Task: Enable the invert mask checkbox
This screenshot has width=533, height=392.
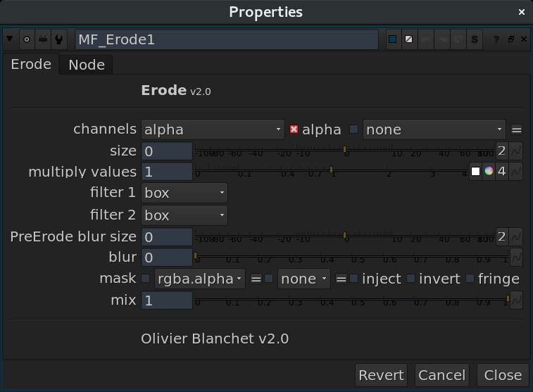Action: tap(410, 279)
